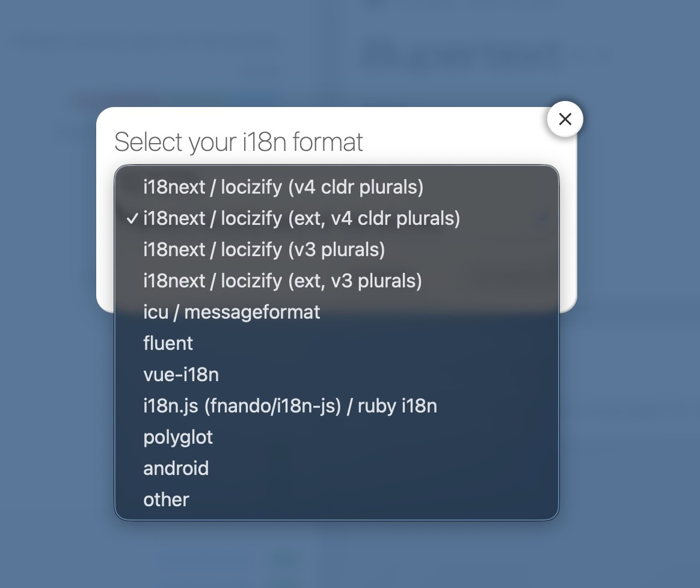
Task: Click the checkmark beside the selected format
Action: click(132, 219)
